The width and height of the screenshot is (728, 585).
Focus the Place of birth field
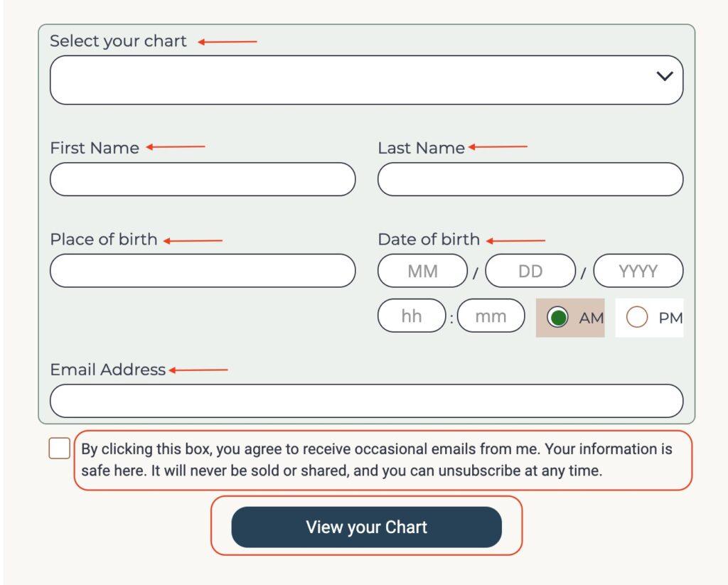[x=203, y=271]
